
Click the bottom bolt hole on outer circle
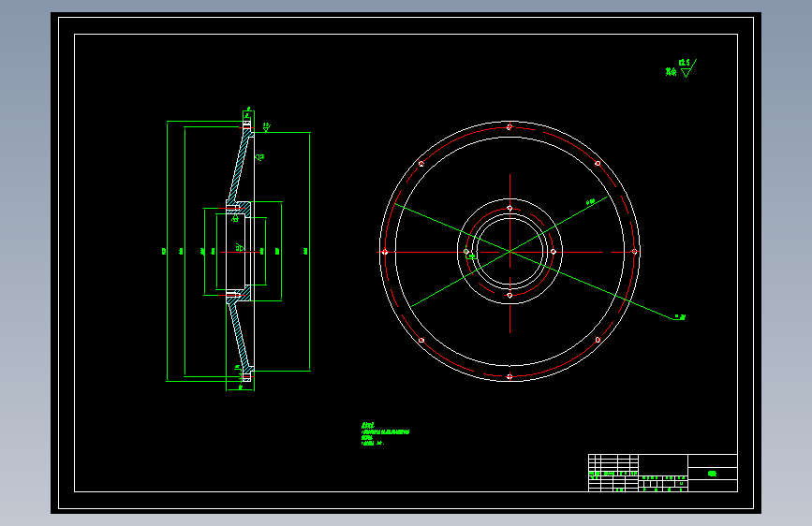tap(509, 376)
